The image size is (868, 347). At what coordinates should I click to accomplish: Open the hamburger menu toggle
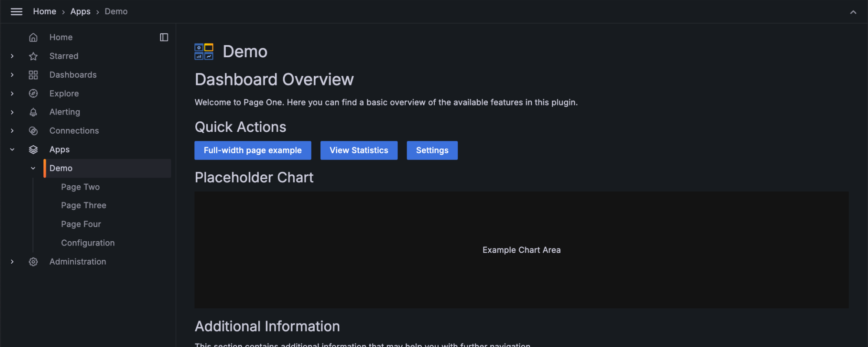16,12
